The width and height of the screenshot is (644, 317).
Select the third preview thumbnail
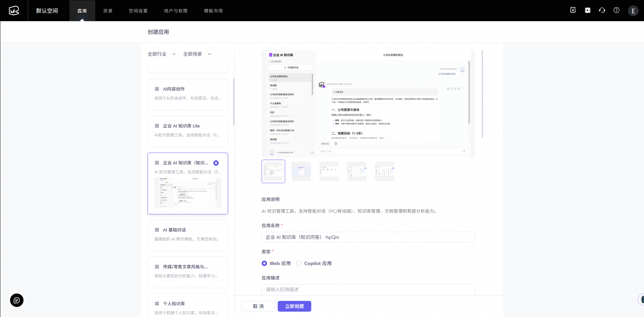point(329,171)
